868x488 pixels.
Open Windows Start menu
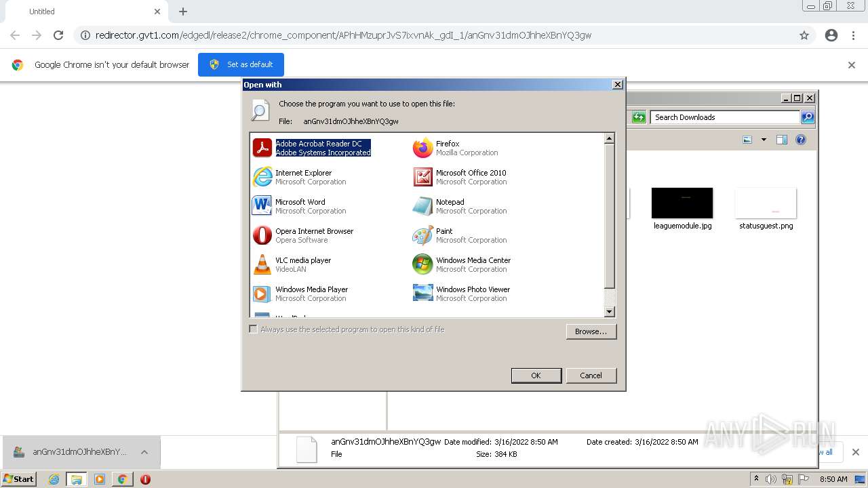tap(18, 479)
